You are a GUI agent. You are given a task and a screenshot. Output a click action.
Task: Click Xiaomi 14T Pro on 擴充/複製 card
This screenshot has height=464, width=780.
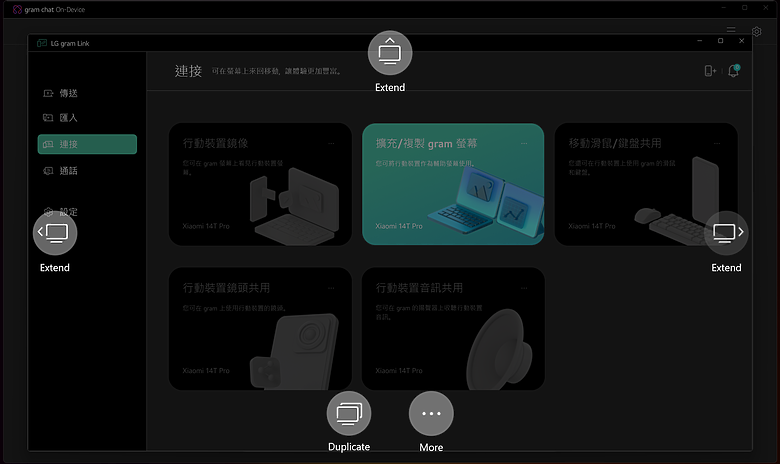[x=399, y=226]
